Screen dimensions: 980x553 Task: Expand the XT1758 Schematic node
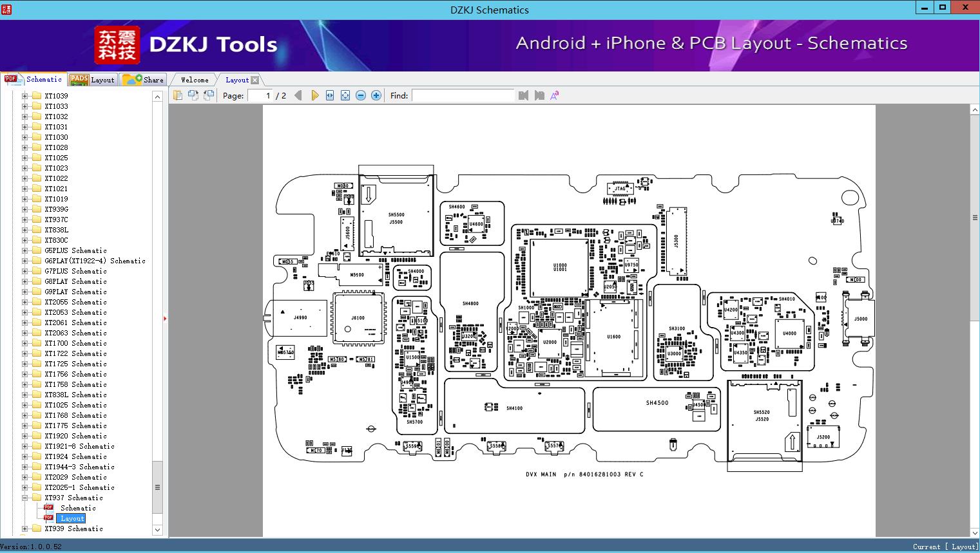pos(25,384)
